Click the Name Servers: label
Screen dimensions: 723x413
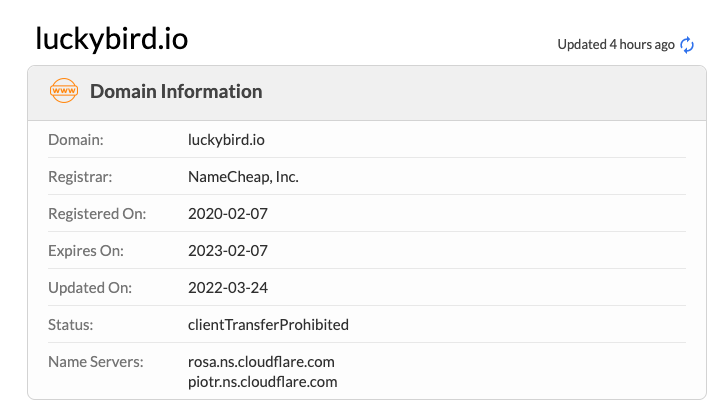(96, 362)
